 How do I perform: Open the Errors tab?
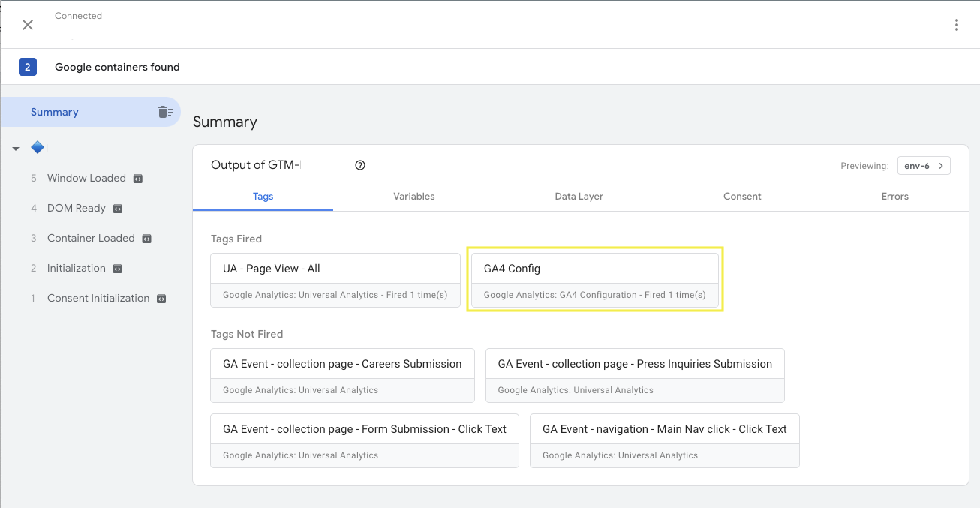click(894, 197)
